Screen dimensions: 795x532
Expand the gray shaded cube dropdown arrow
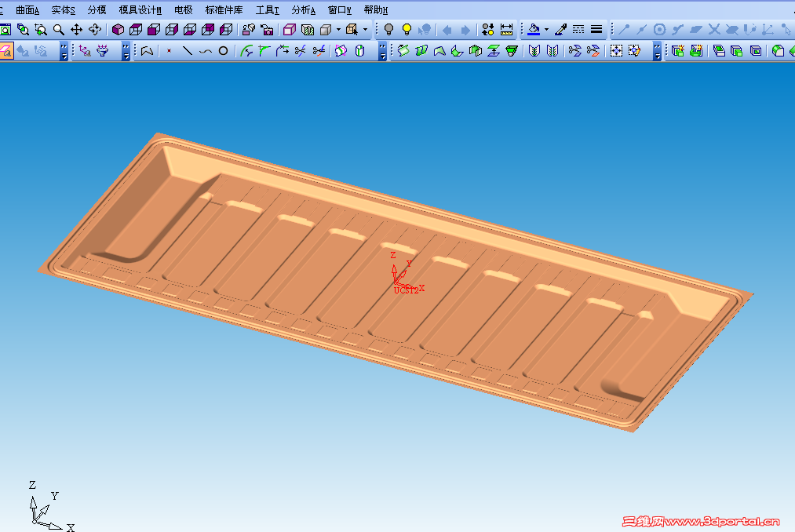pyautogui.click(x=338, y=29)
